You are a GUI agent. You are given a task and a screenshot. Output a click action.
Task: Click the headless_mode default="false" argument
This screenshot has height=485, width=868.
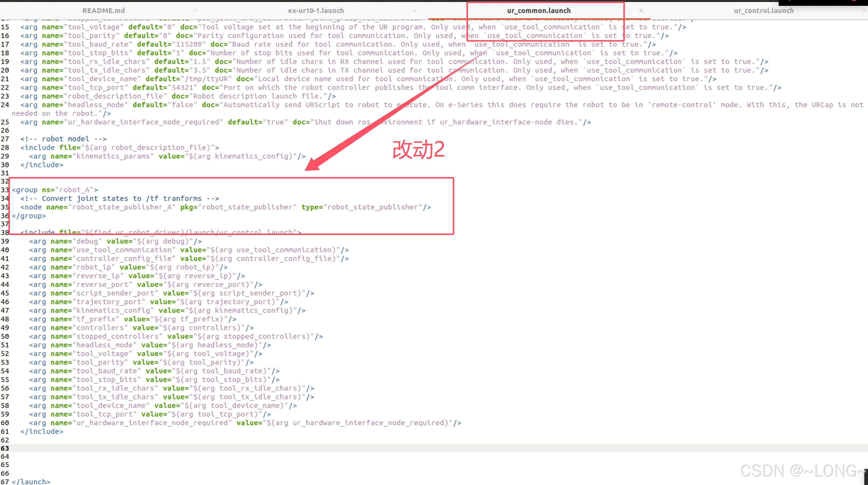(x=165, y=105)
